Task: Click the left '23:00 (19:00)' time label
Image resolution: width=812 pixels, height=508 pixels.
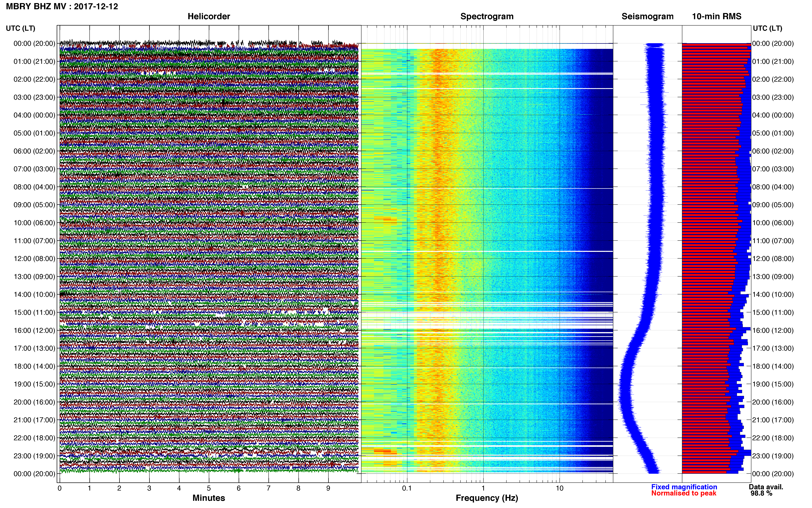Action: 34,456
